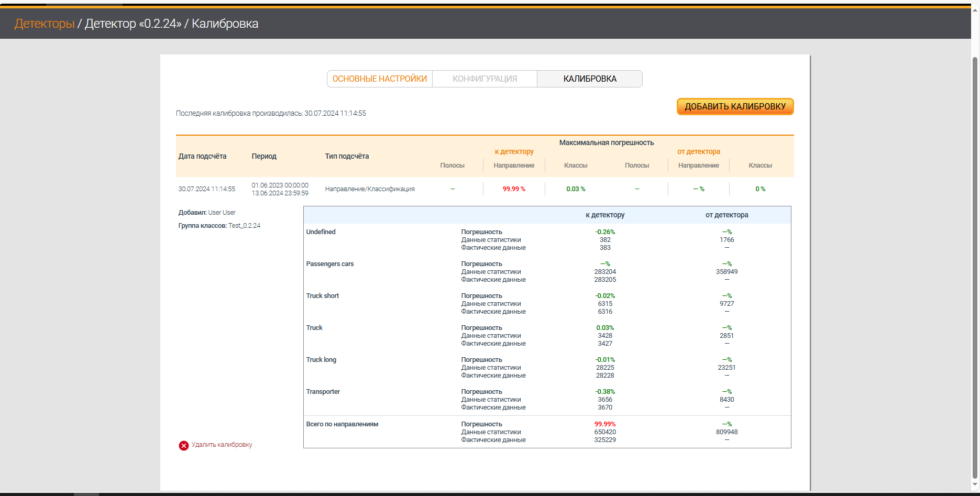Click the 283204 statistics value
Screen dimensions: 980x496
pyautogui.click(x=605, y=272)
